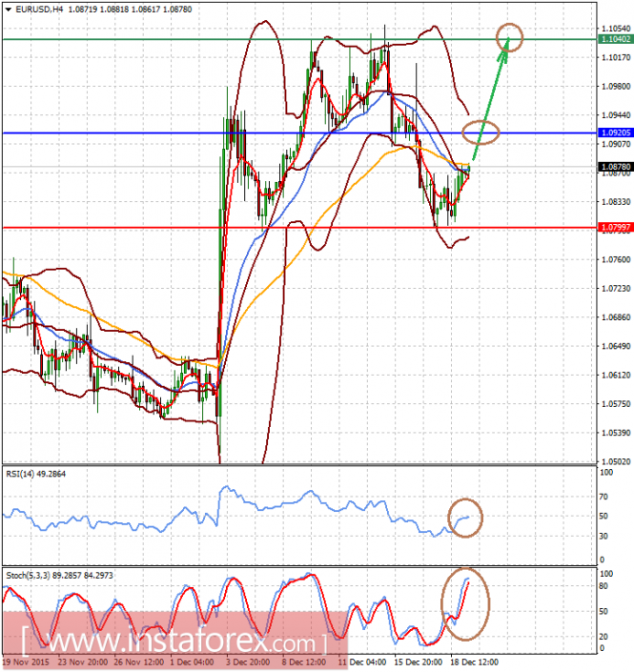Viewport: 634px width, 672px height.
Task: Click the 1.10540 price scale value
Action: coord(616,29)
